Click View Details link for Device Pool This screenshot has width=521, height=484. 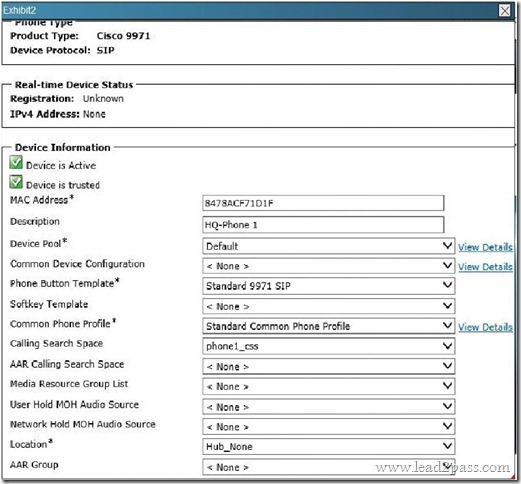tap(485, 247)
